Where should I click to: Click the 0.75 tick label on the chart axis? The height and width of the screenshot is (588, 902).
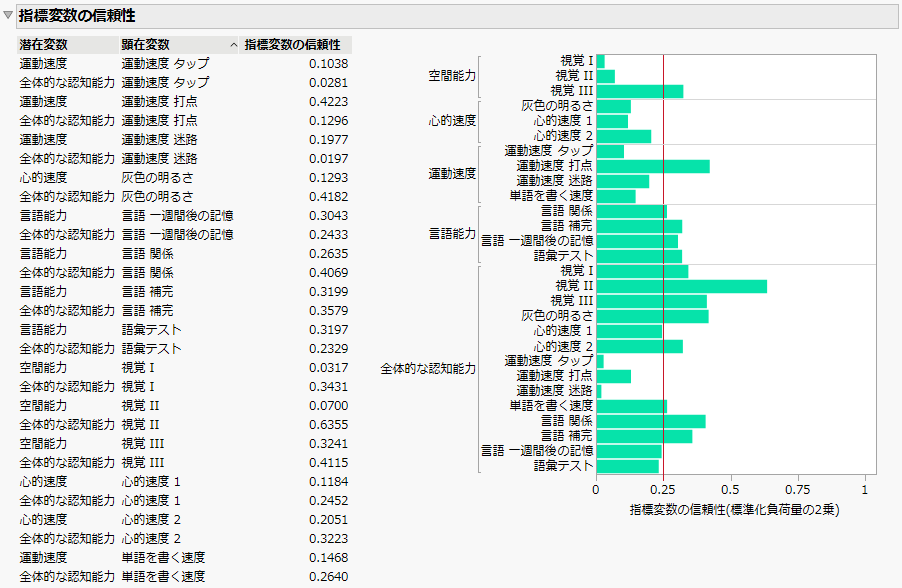coord(798,490)
